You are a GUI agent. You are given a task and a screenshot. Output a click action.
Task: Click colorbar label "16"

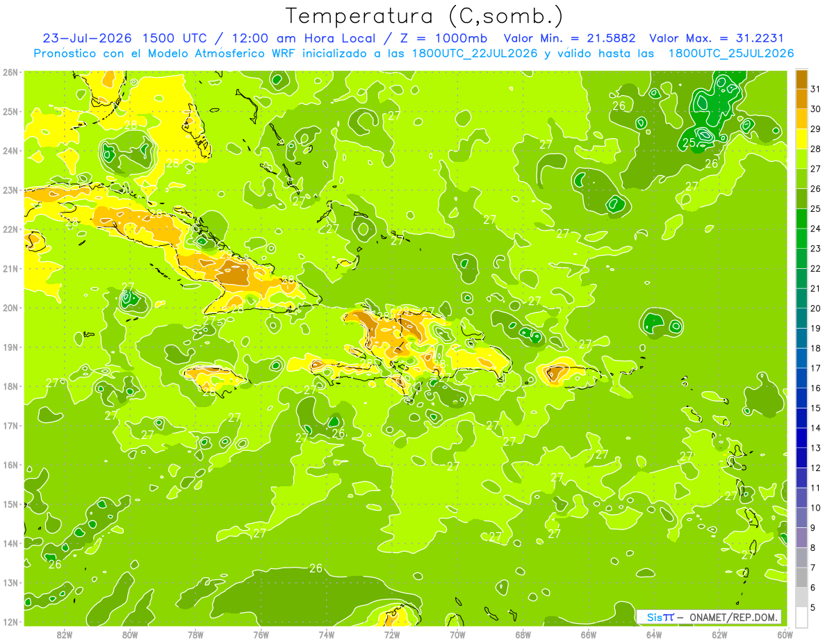(816, 388)
